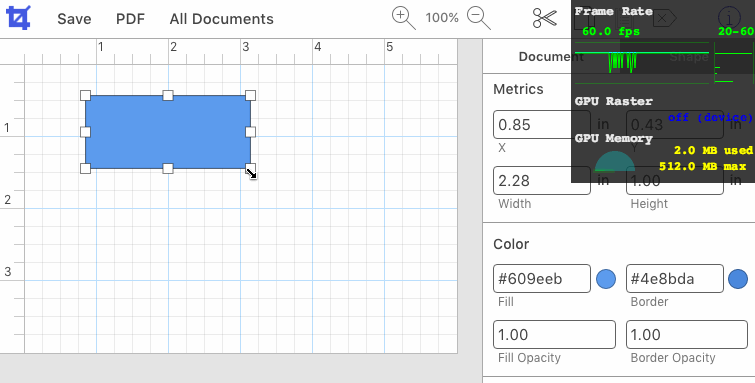Open the Border color swatch
This screenshot has width=755, height=383.
click(x=738, y=279)
